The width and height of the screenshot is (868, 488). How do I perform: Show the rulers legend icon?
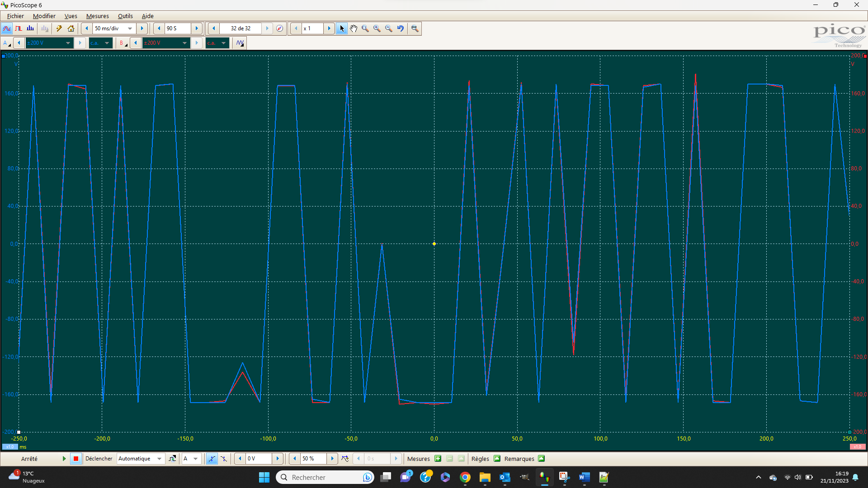(497, 459)
